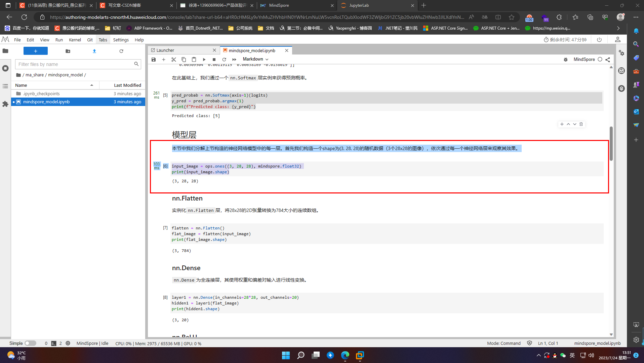This screenshot has width=644, height=363.
Task: Interrupt the kernel with the stop icon
Action: 214,60
